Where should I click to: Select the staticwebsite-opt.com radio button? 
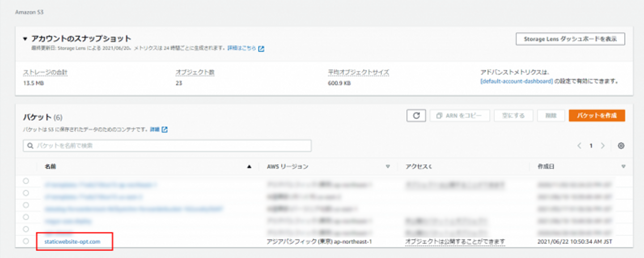pyautogui.click(x=26, y=241)
